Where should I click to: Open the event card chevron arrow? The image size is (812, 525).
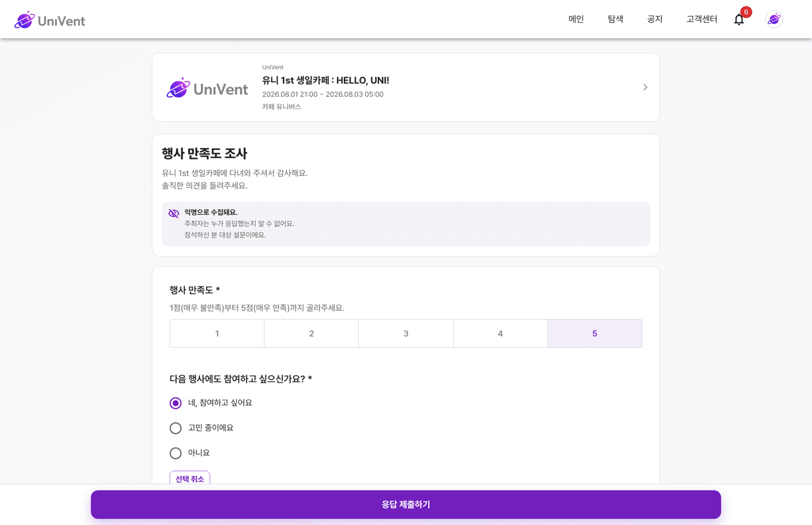645,87
